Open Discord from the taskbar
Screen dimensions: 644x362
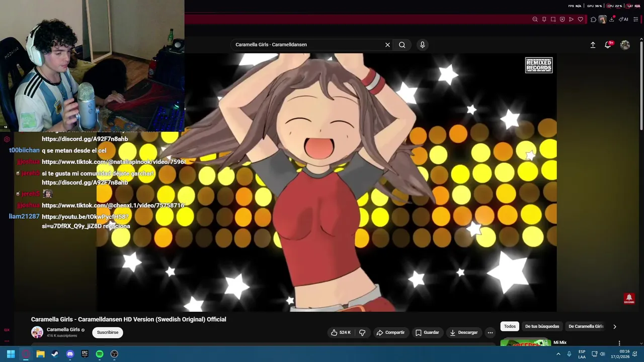pos(70,354)
